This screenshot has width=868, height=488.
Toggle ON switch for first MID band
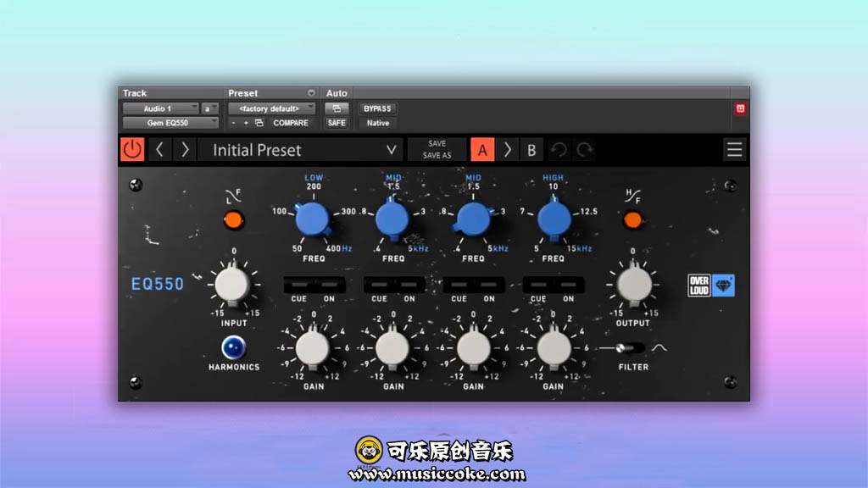(409, 285)
